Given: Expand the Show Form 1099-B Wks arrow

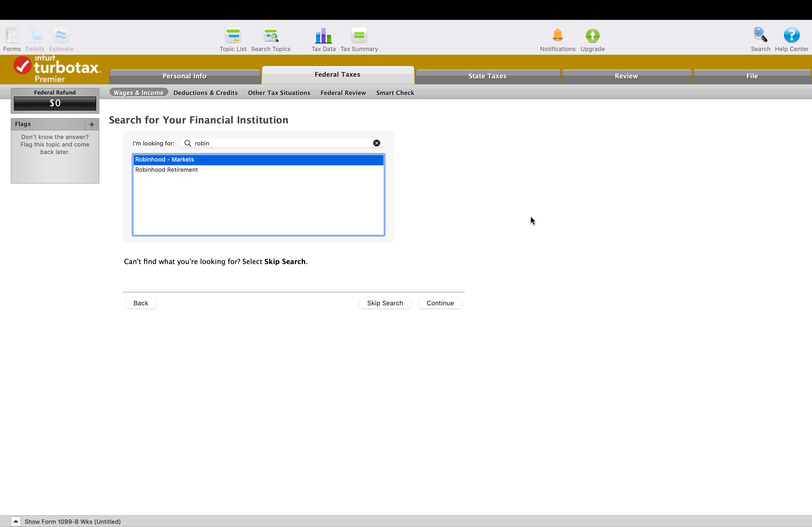Looking at the screenshot, I should 16,521.
